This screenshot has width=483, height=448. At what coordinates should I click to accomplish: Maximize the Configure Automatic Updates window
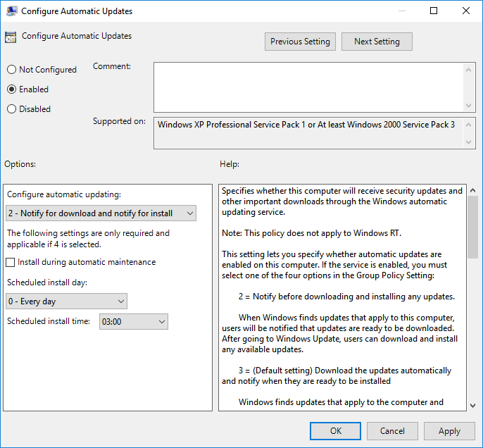(434, 11)
